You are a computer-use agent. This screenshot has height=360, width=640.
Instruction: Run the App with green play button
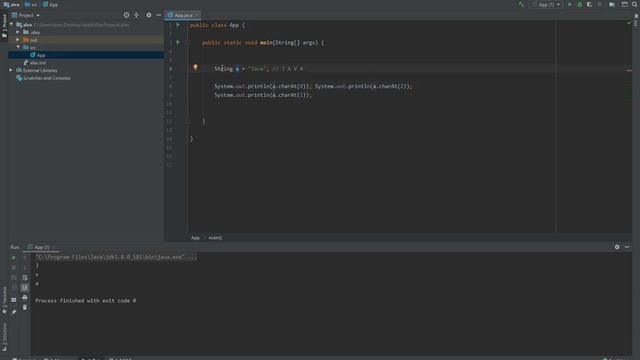pos(570,4)
